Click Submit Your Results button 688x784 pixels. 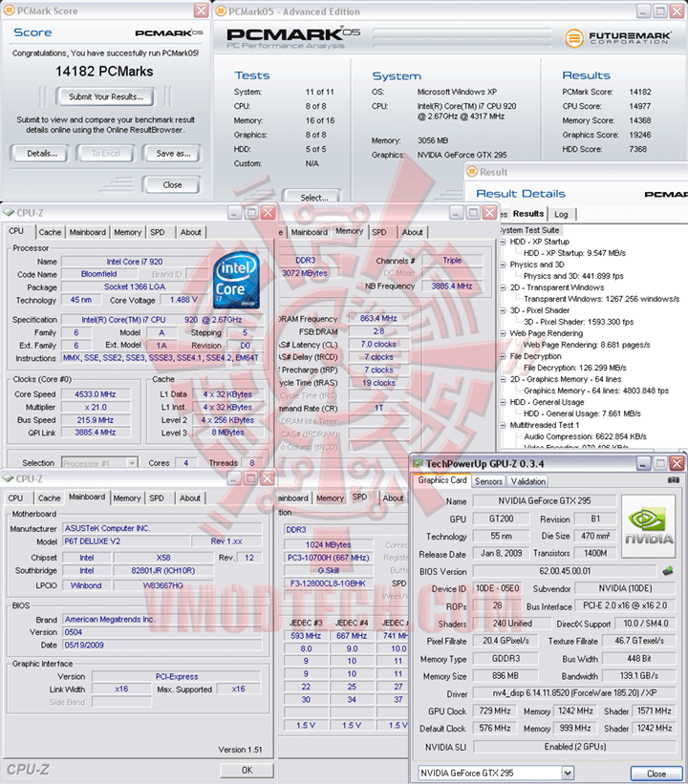tap(105, 96)
